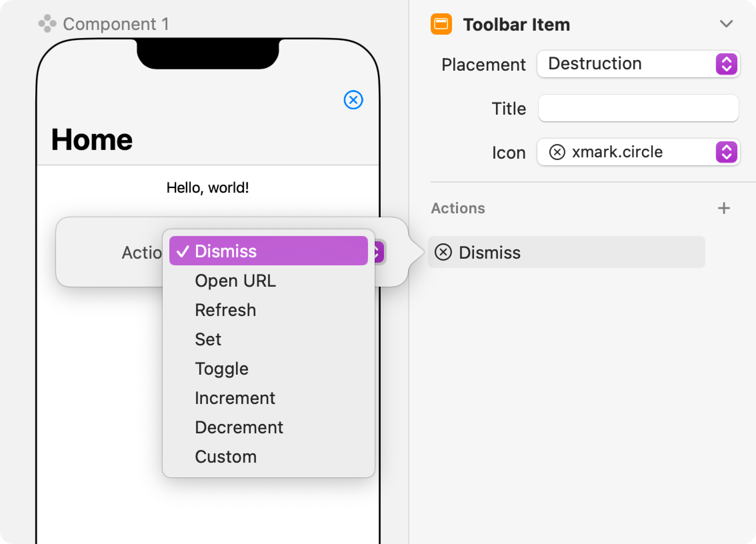The width and height of the screenshot is (756, 544).
Task: Click the Dismiss action's circled-x icon
Action: pos(443,252)
